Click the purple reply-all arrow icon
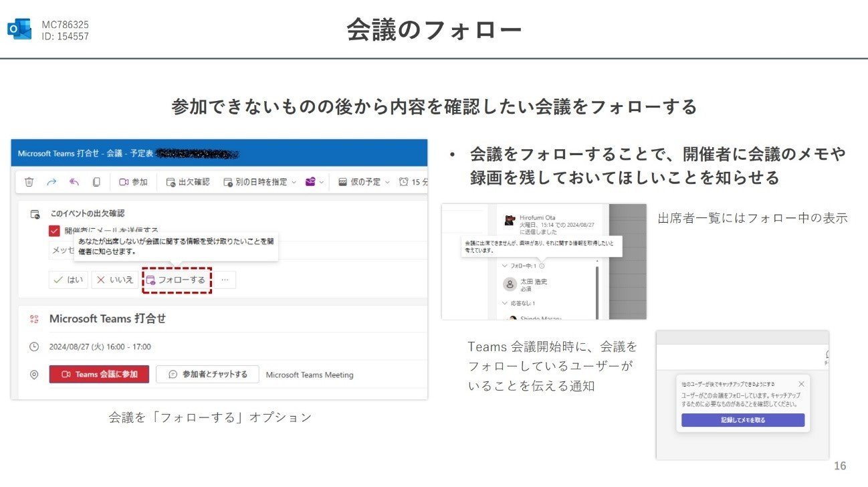This screenshot has width=868, height=487. pyautogui.click(x=74, y=182)
